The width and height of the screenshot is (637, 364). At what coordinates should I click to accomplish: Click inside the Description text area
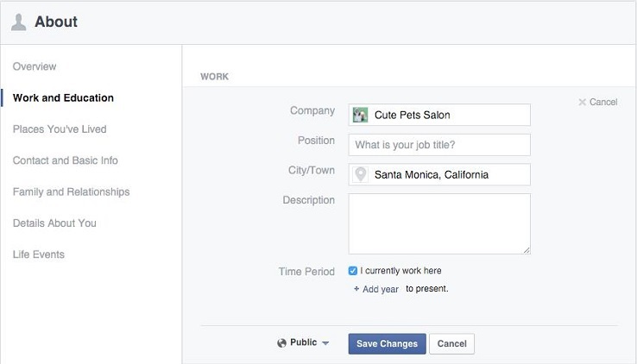tap(439, 223)
